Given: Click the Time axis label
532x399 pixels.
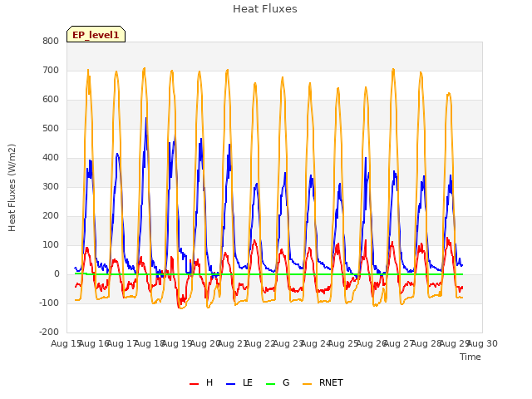Looking at the screenshot, I should click(470, 357).
